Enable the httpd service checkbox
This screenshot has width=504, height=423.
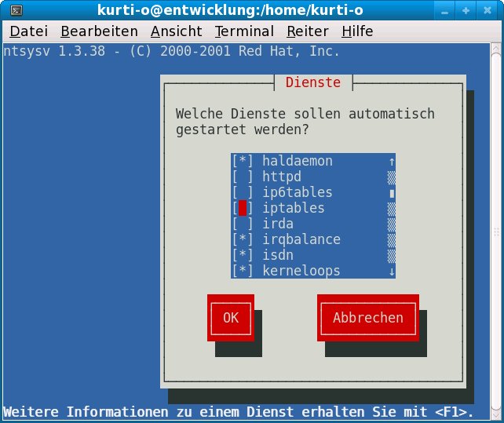[x=243, y=177]
